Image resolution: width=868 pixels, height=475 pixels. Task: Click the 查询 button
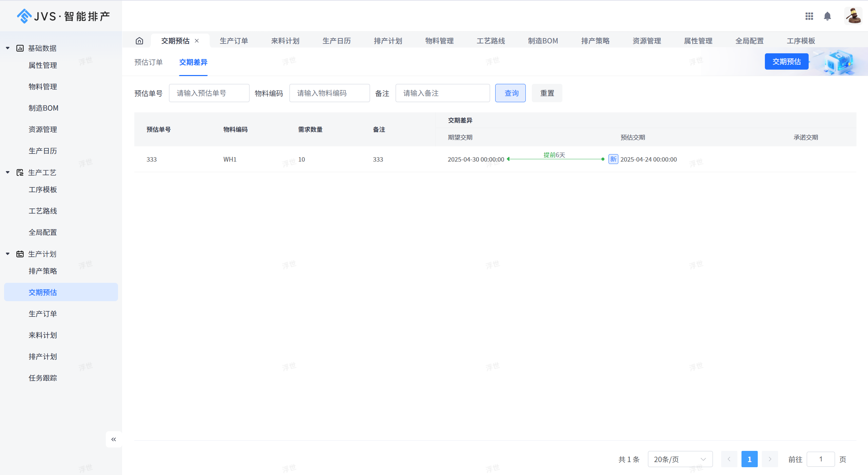coord(510,93)
